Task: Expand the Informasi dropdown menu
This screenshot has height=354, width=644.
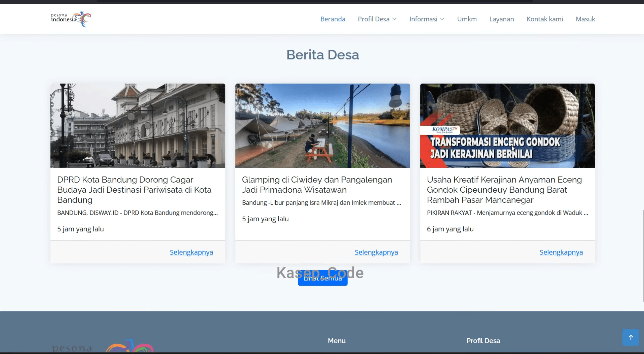Action: click(427, 19)
